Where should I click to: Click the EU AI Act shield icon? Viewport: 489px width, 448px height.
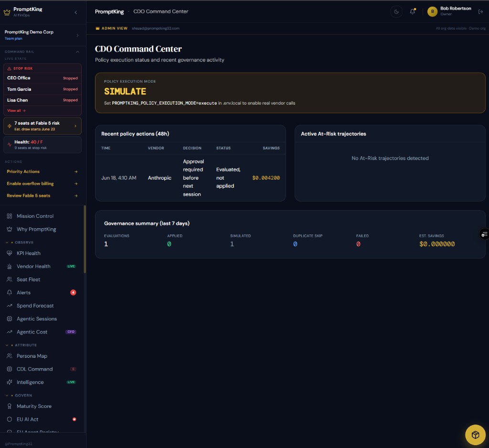point(10,419)
